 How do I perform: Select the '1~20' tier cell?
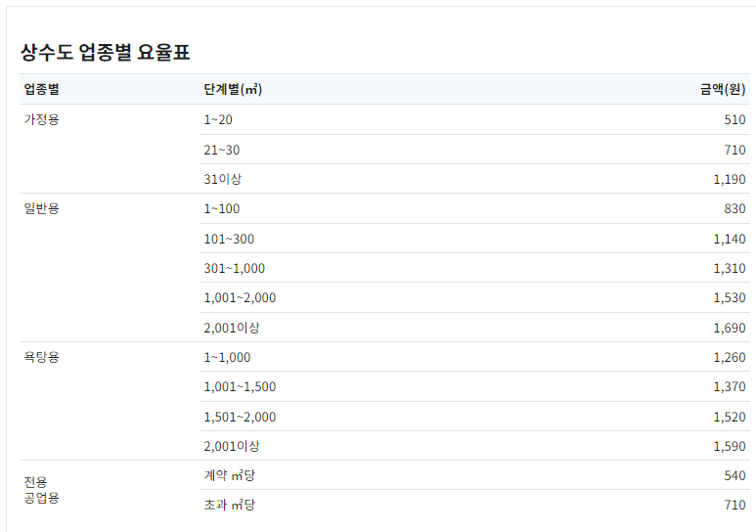218,119
